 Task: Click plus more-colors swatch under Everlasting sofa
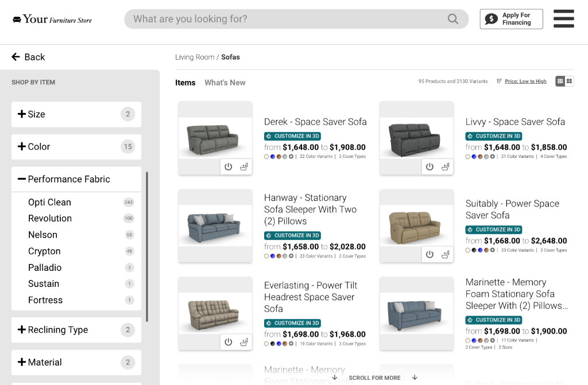291,344
